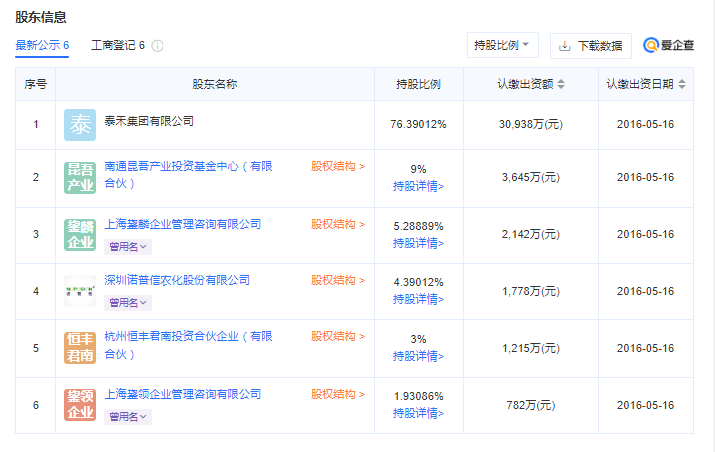View 持股详情 under the 1.93086% share
Screen dimensions: 715x452
tap(419, 413)
